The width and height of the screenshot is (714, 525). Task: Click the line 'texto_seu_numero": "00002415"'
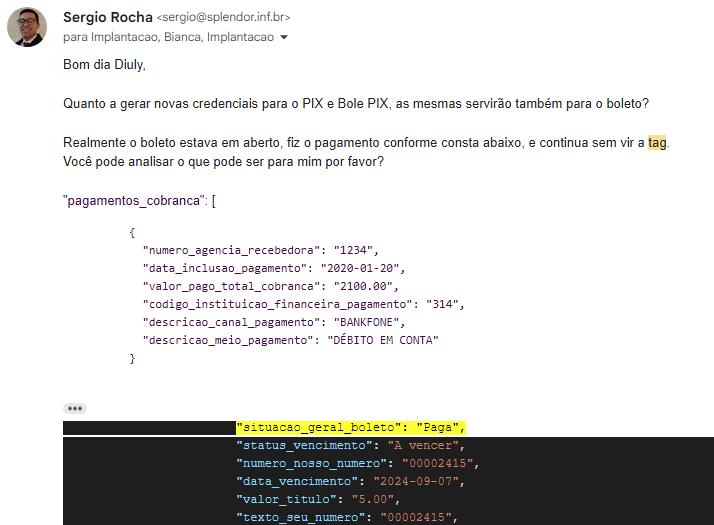(347, 517)
